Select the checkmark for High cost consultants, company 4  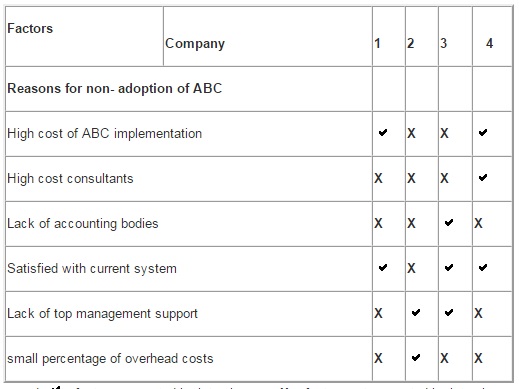coord(483,178)
